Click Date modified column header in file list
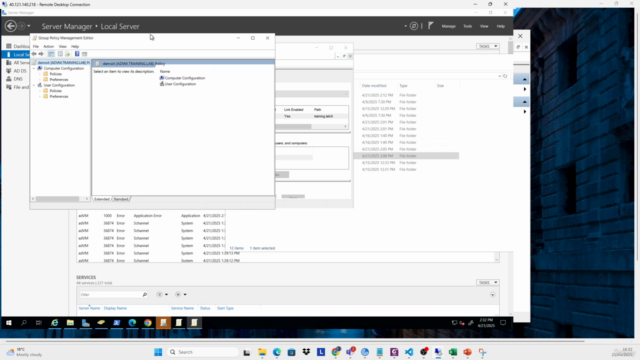This screenshot has height=360, width=640. 374,86
